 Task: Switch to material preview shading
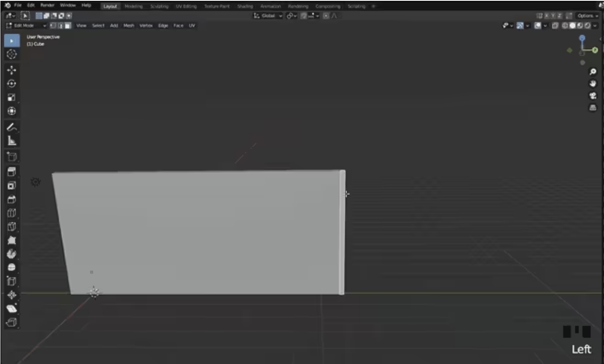(579, 25)
